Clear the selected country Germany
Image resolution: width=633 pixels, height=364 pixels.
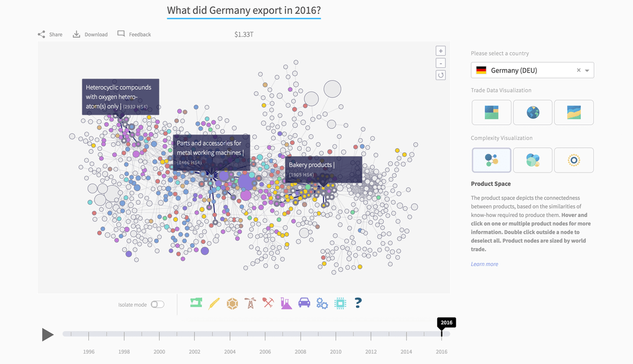coord(578,70)
